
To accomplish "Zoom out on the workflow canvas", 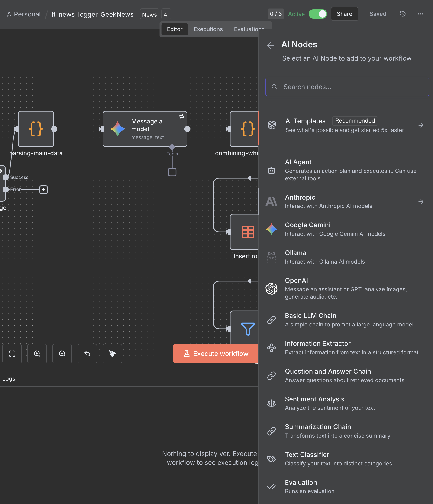I will click(x=62, y=353).
